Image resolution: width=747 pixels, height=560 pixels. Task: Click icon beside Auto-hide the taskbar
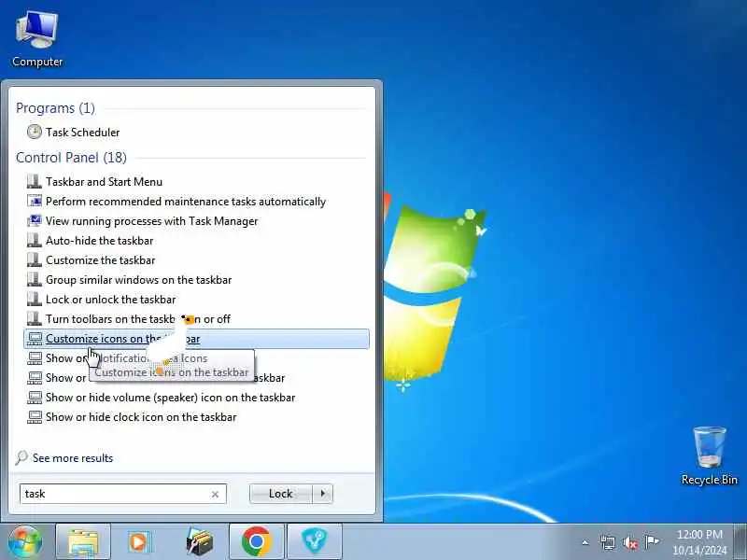click(35, 240)
